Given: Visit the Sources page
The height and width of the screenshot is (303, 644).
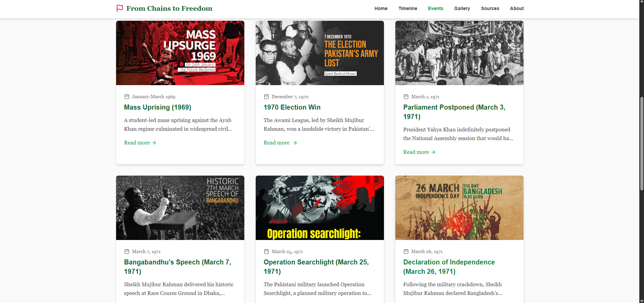Looking at the screenshot, I should (490, 8).
